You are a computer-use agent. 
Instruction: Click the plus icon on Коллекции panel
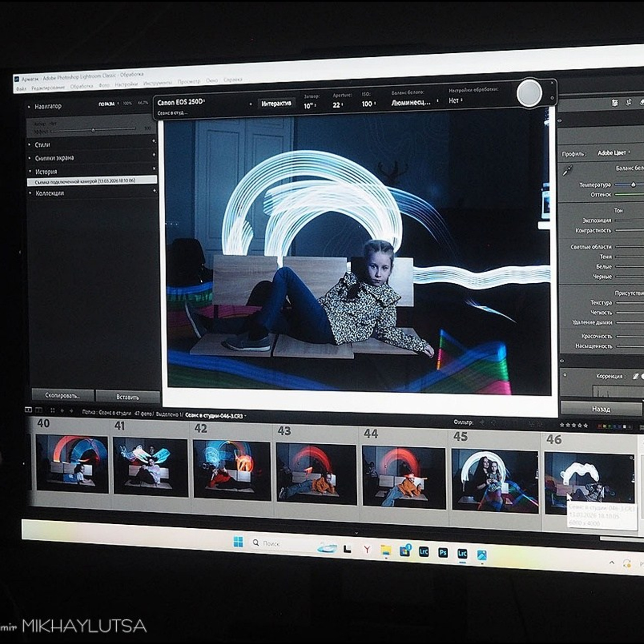(154, 190)
